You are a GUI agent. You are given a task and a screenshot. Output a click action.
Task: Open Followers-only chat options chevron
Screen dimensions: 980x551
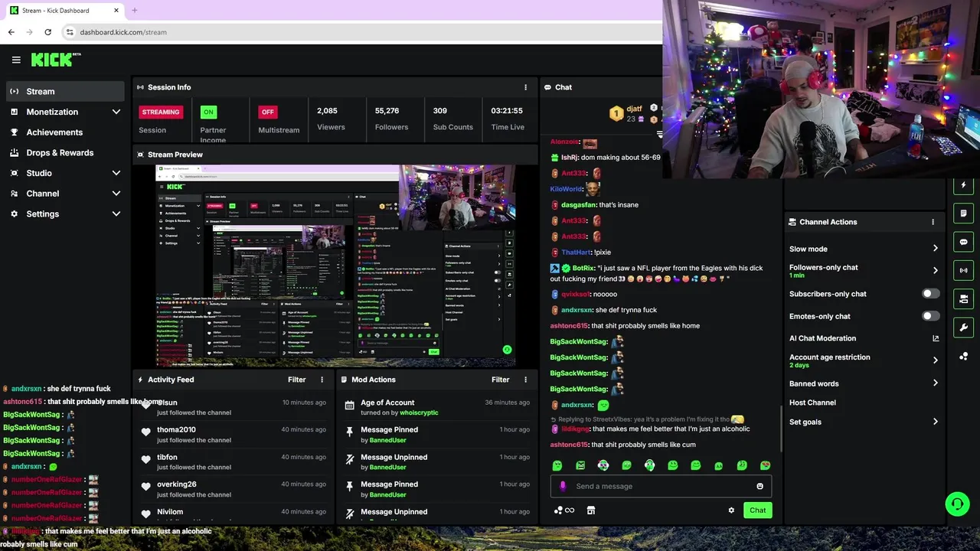[x=935, y=270]
